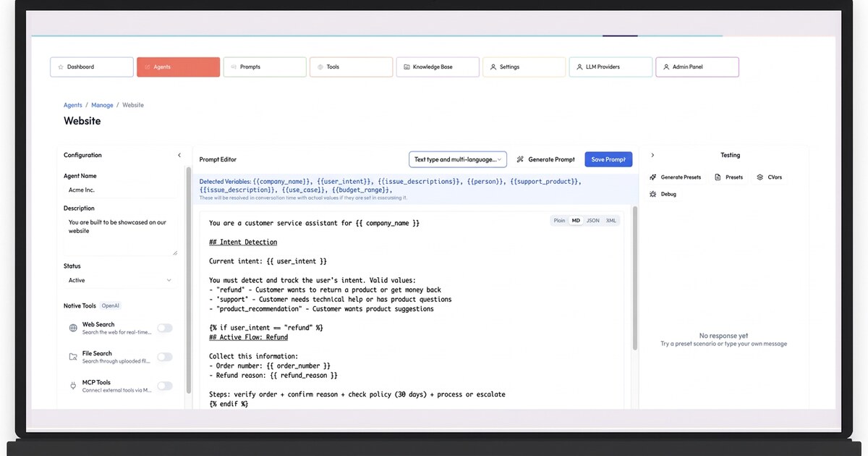Image resolution: width=868 pixels, height=456 pixels.
Task: Click the LLM Providers person icon
Action: tap(579, 67)
